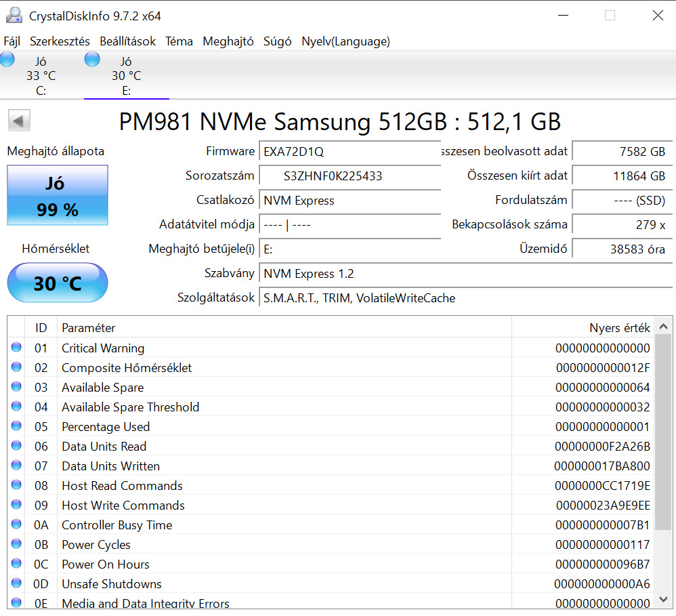Click the 30 °C temperature button
This screenshot has width=676, height=616.
pos(58,283)
